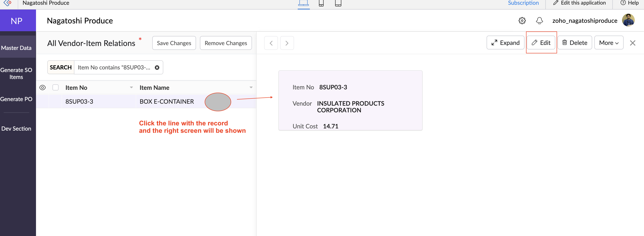The image size is (644, 236).
Task: Go to next record arrow
Action: pyautogui.click(x=287, y=43)
